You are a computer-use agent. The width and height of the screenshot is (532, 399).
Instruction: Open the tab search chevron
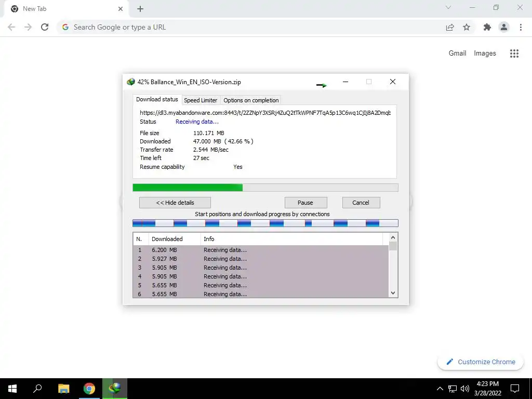448,7
